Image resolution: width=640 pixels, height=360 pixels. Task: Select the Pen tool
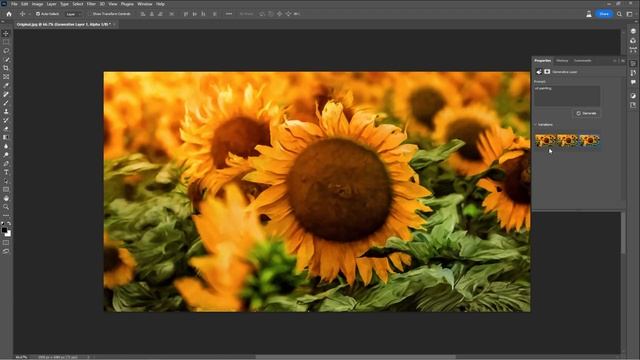6,164
